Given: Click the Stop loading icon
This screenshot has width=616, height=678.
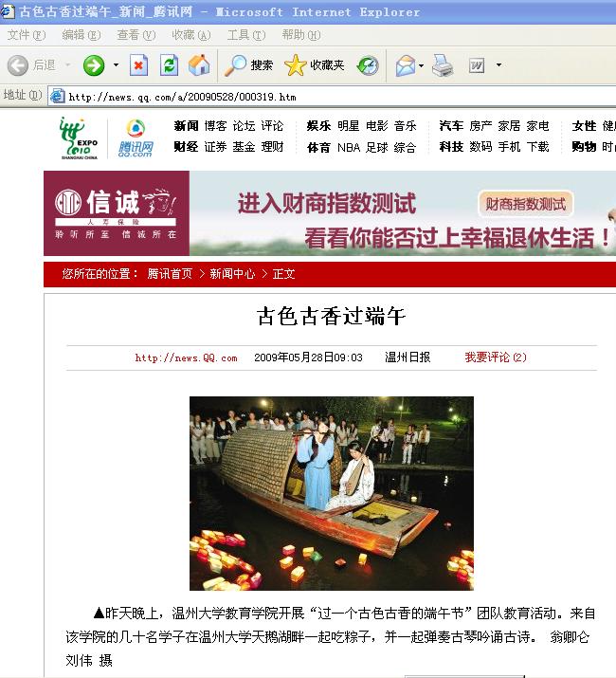Looking at the screenshot, I should (x=139, y=65).
